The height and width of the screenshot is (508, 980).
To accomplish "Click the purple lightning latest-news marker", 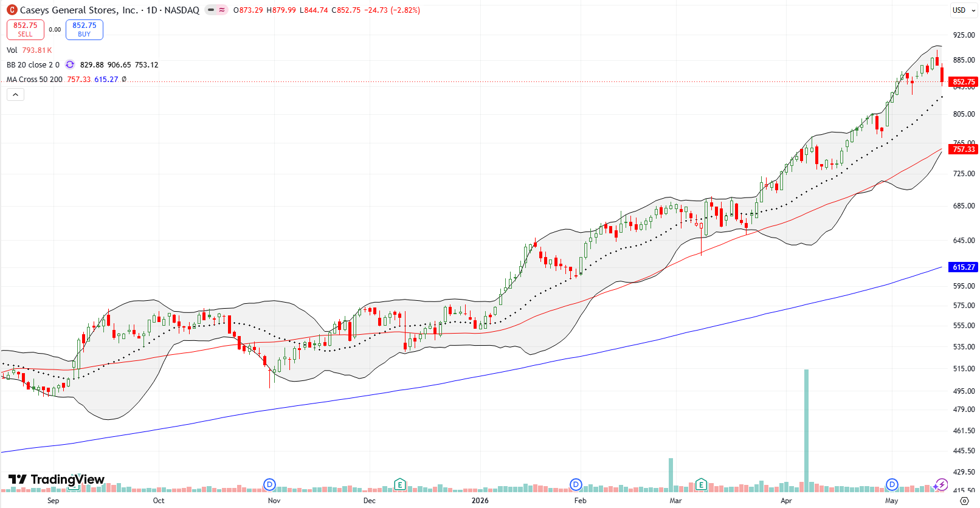I will click(941, 484).
